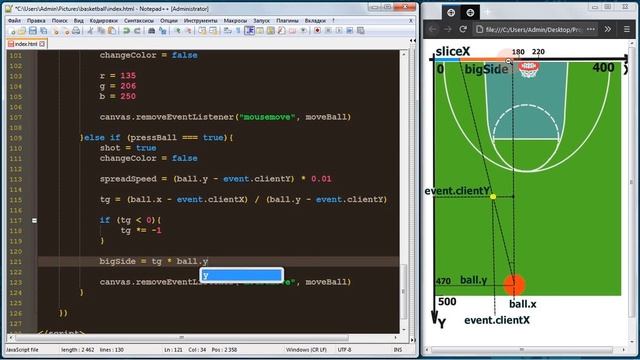
Task: Undo the last edit via toolbar
Action: click(126, 31)
